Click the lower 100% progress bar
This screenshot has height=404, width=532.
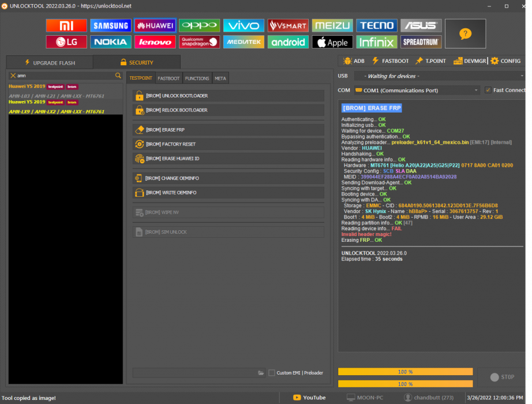(406, 384)
